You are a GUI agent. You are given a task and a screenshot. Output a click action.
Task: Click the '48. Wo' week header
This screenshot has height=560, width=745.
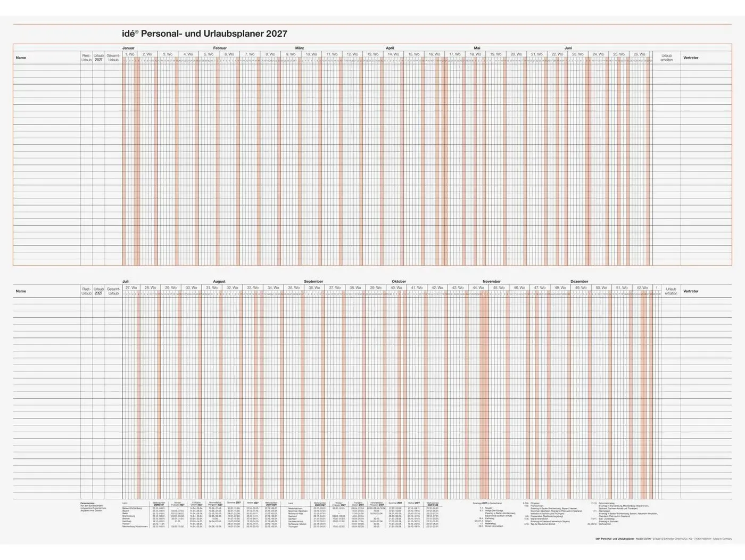pos(560,287)
